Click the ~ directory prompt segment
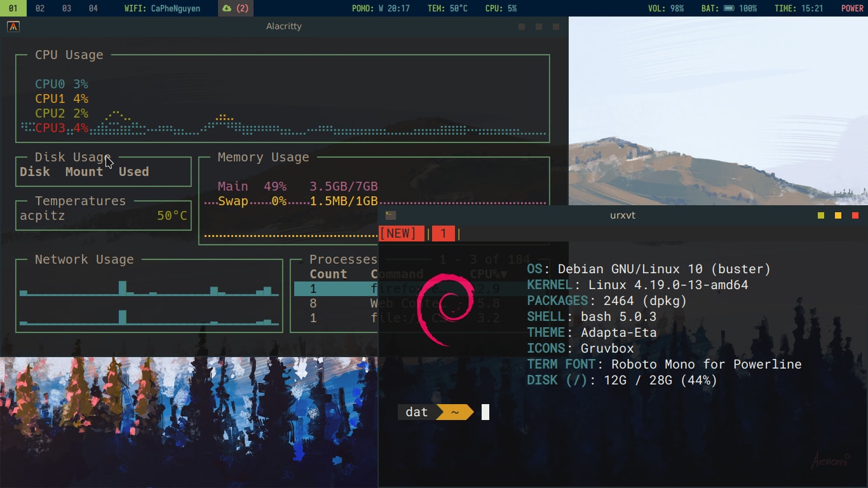 [455, 412]
